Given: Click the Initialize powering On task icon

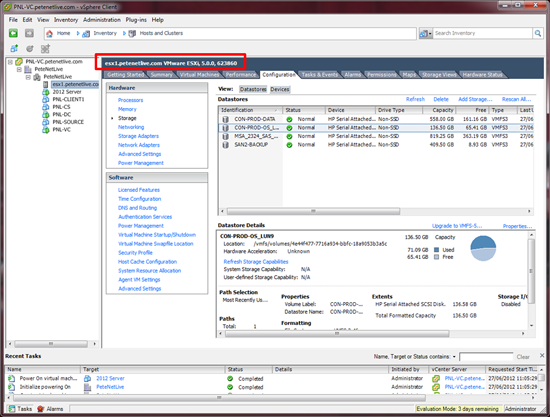Looking at the screenshot, I should click(12, 387).
